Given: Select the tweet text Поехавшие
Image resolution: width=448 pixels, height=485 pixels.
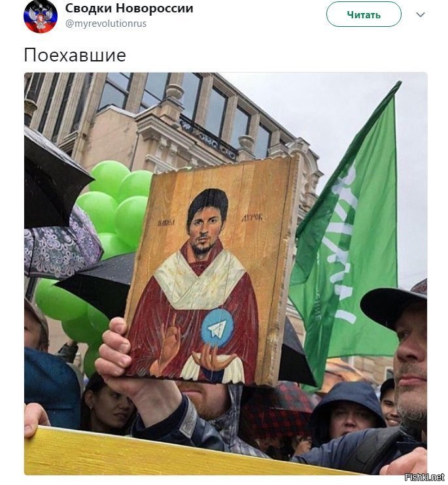Looking at the screenshot, I should 75,56.
